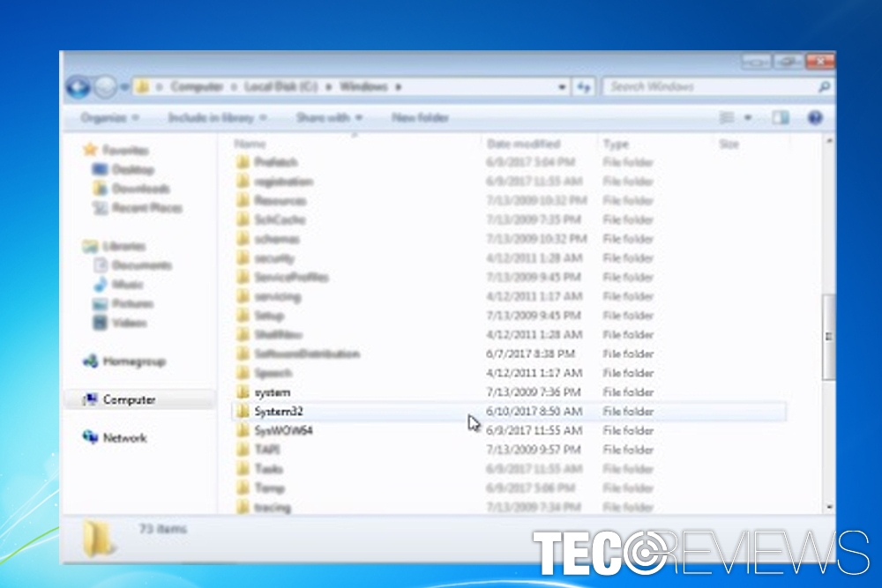Select the tracing folder
Screen dimensions: 882x588
coord(273,507)
